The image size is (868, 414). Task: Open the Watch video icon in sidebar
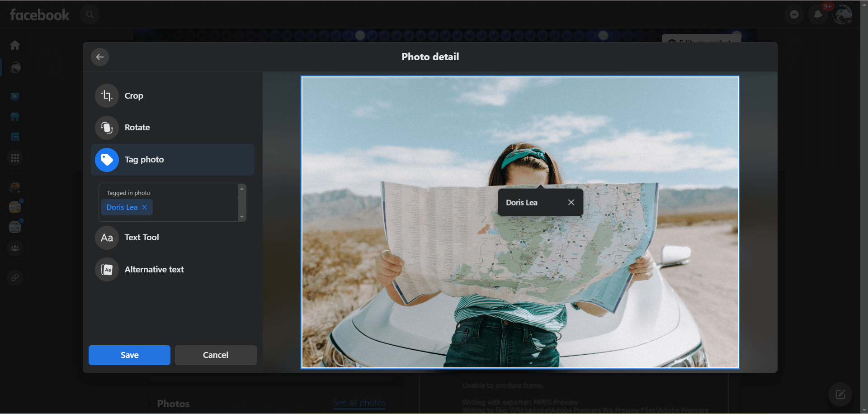click(x=15, y=96)
